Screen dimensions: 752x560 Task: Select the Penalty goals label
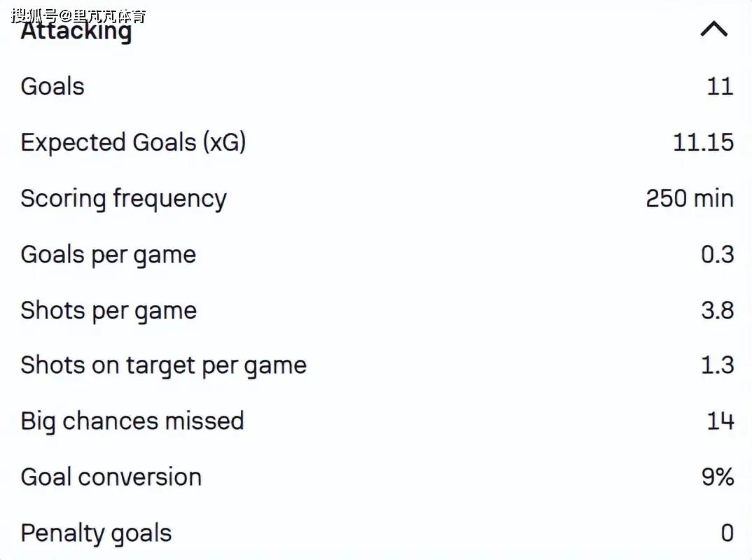point(96,533)
